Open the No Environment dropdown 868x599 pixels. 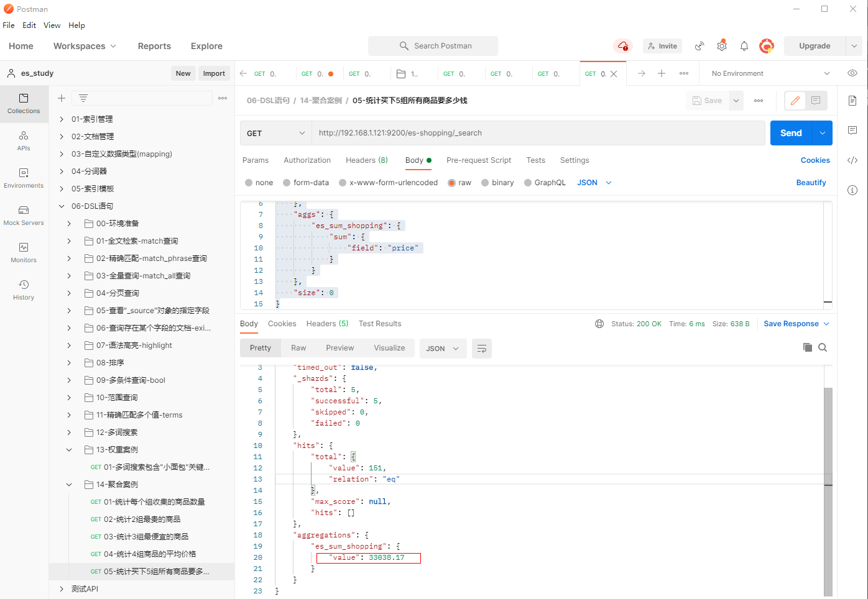(x=770, y=73)
